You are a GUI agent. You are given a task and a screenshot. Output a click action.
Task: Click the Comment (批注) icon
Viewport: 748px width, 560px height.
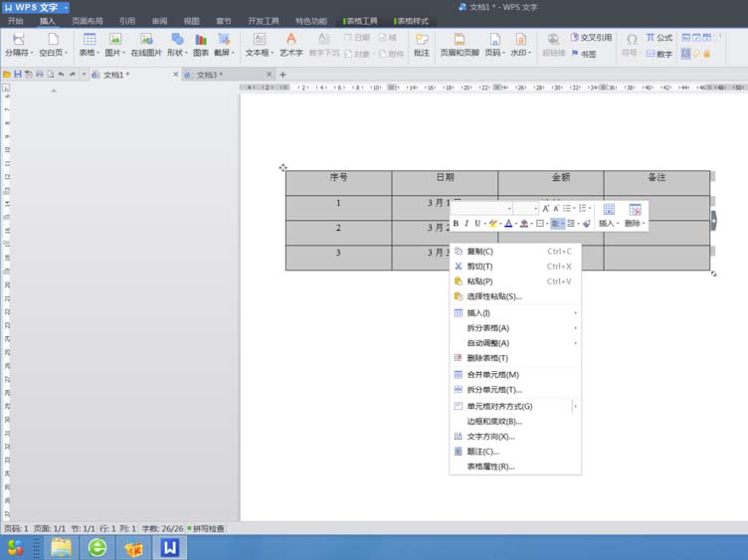(x=422, y=39)
